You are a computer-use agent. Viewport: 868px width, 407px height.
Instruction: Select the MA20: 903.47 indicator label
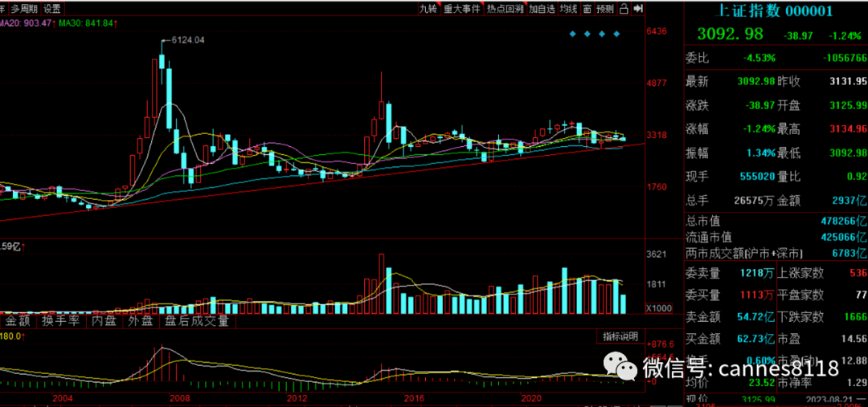(x=27, y=23)
